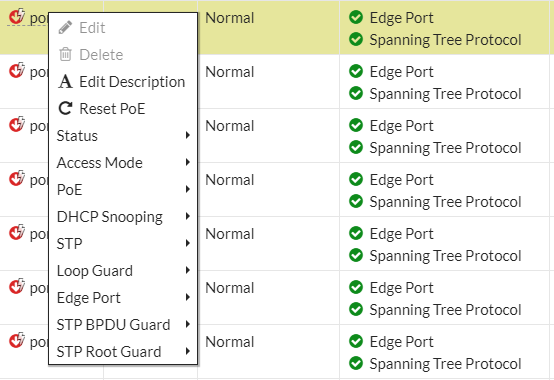554x380 pixels.
Task: Open STP BPDU Guard submenu
Action: click(x=123, y=325)
